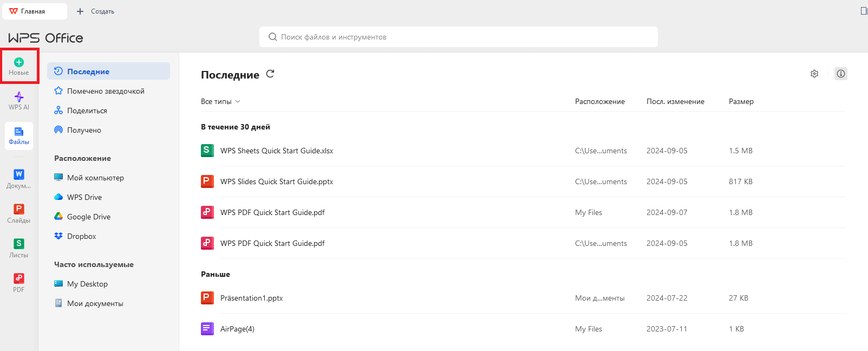Open the Файлы sidebar section
This screenshot has width=868, height=351.
click(19, 135)
